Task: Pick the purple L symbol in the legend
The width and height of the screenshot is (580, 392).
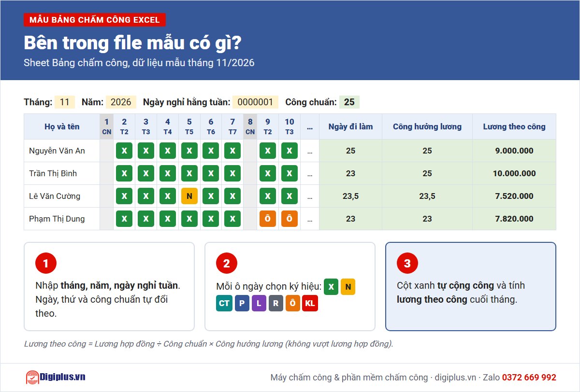Action: (259, 303)
